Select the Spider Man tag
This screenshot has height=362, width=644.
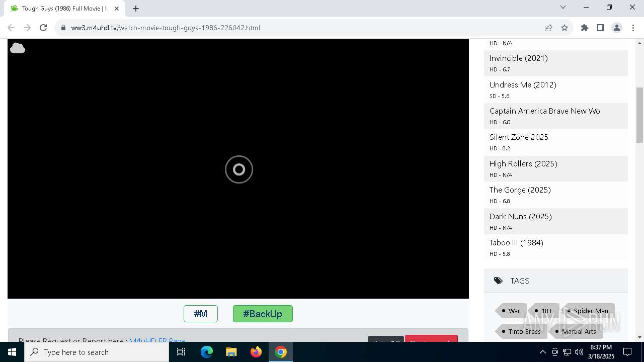[588, 311]
